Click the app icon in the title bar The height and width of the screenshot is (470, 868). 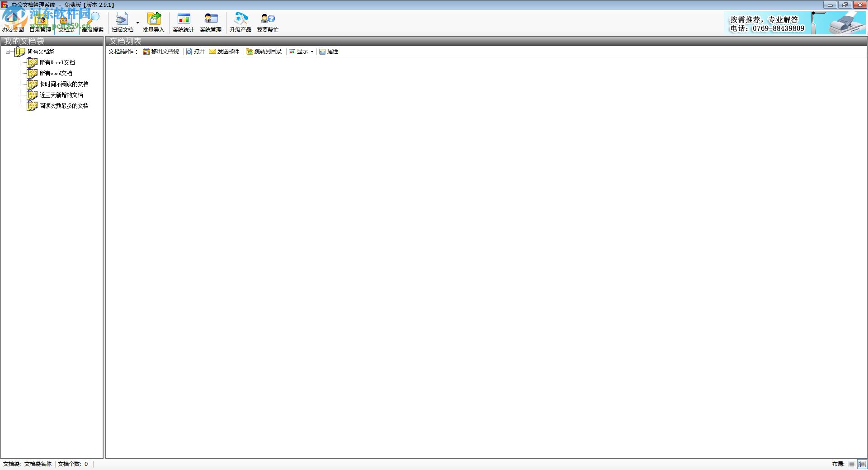(5, 5)
